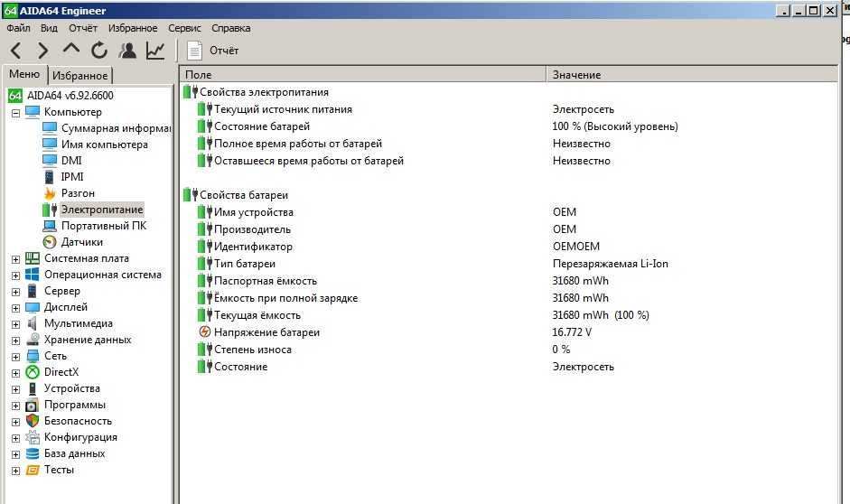Screen dimensions: 850x504
Task: Open the Сервис menu
Action: [184, 28]
